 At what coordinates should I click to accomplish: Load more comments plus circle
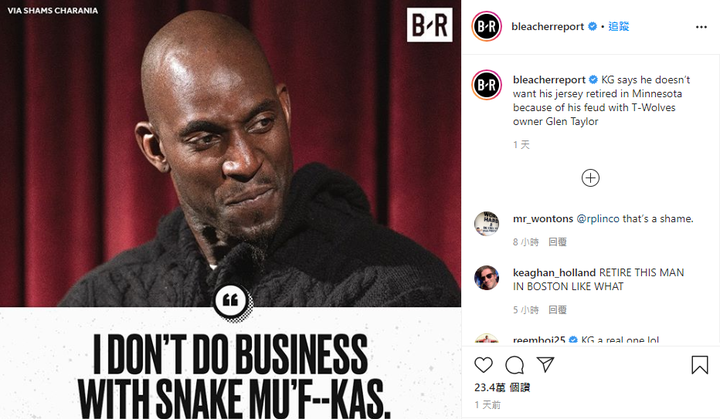(591, 178)
